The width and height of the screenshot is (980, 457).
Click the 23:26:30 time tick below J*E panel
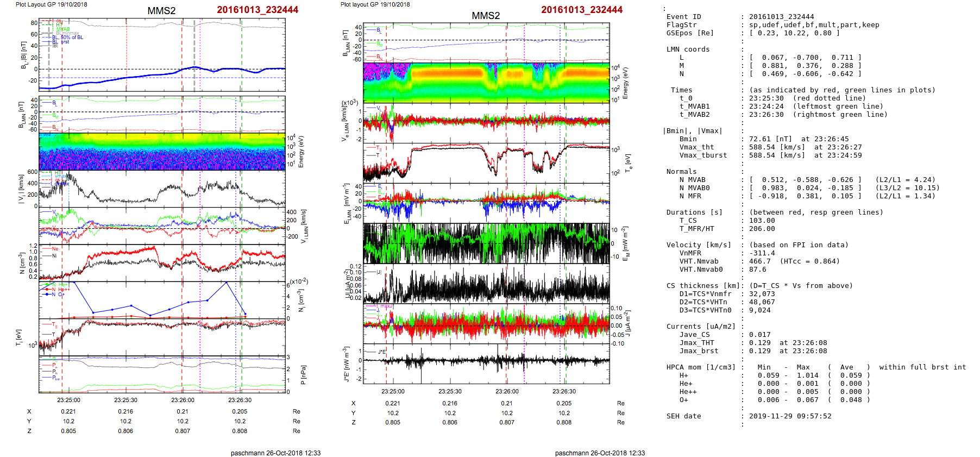(x=564, y=391)
